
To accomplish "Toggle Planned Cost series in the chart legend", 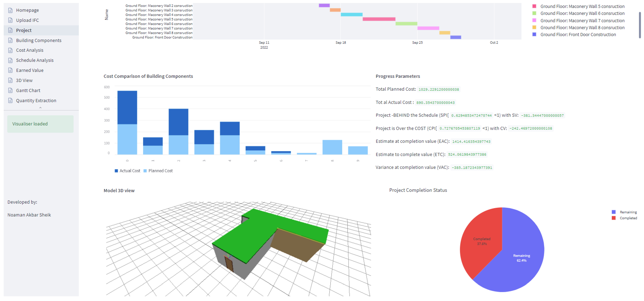I will click(x=158, y=171).
